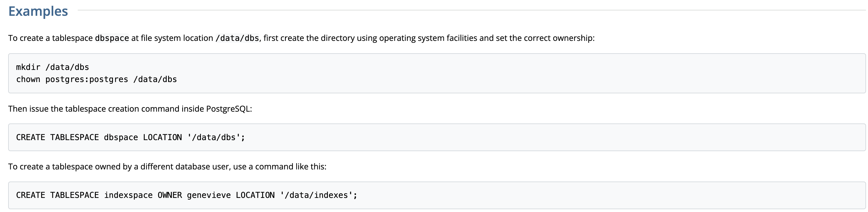Click the Examples section heading
The image size is (868, 212).
pos(38,12)
